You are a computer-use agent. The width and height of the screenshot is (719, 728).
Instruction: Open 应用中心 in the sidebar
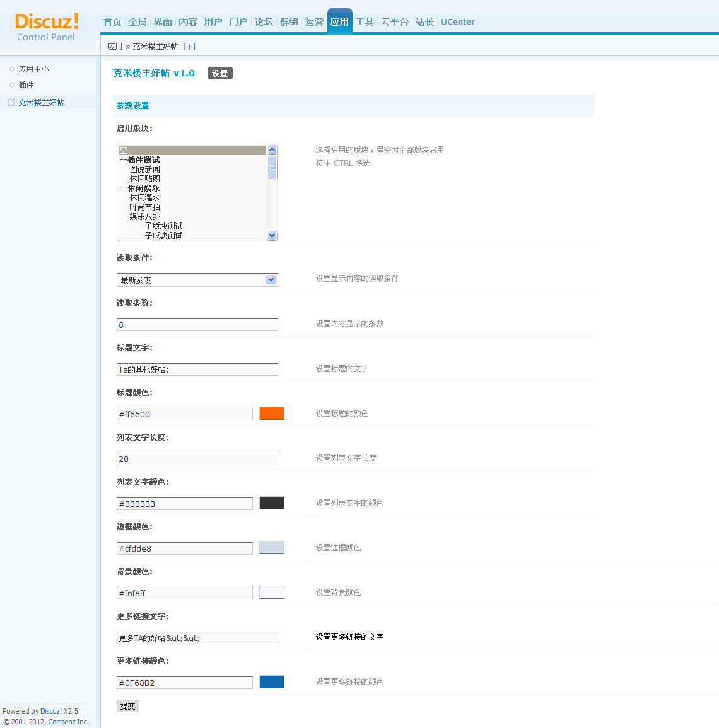(x=33, y=69)
